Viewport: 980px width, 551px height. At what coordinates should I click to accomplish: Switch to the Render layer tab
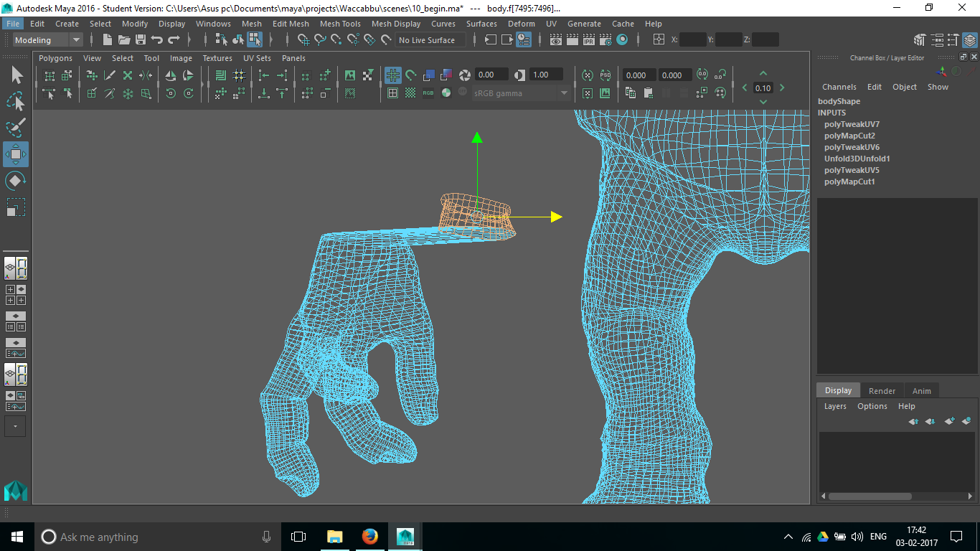(x=882, y=391)
